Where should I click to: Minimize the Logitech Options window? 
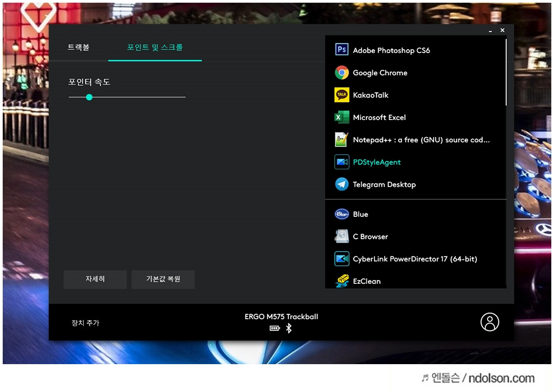click(x=490, y=31)
